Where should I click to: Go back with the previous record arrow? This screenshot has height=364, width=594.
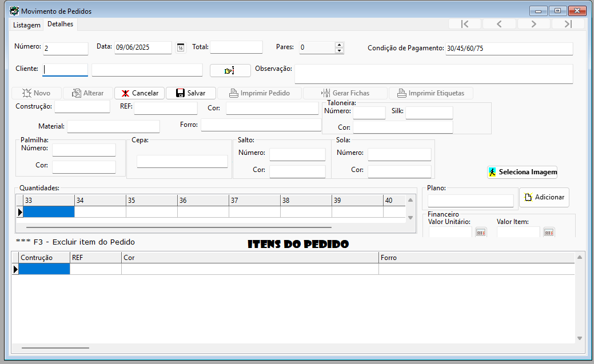point(499,23)
